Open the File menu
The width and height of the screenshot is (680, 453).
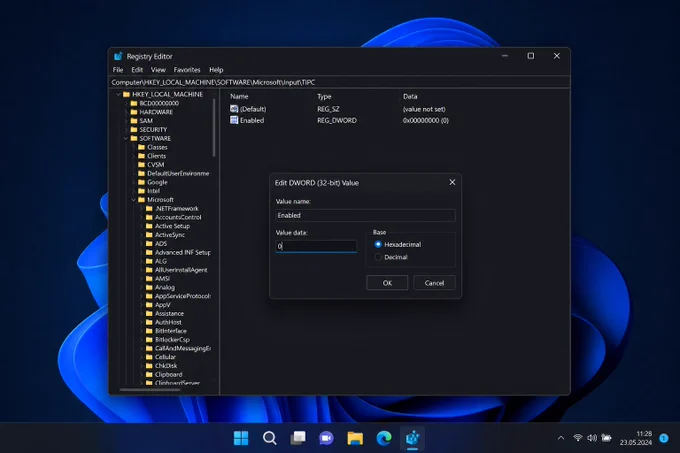[118, 70]
